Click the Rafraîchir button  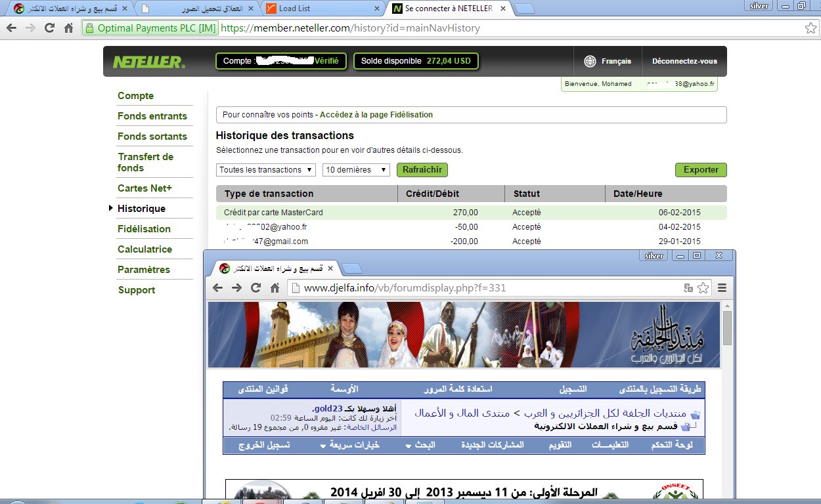coord(422,170)
